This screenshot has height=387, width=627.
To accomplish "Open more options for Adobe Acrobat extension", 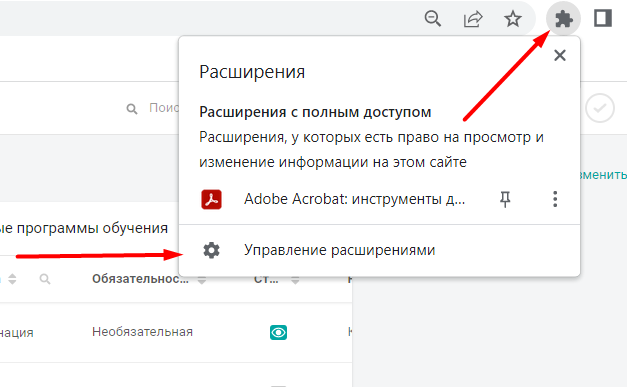I will (x=555, y=199).
